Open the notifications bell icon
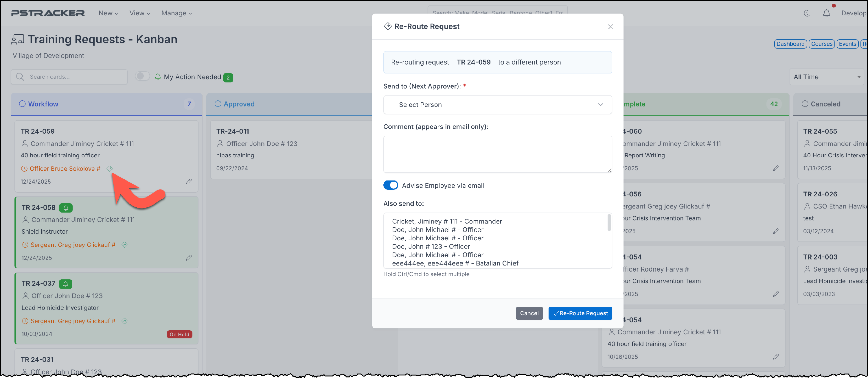868x378 pixels. pyautogui.click(x=826, y=13)
